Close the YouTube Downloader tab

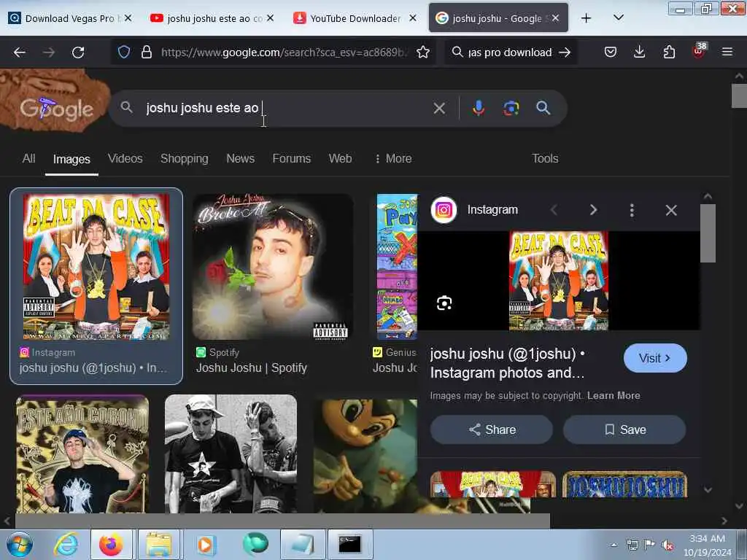413,18
